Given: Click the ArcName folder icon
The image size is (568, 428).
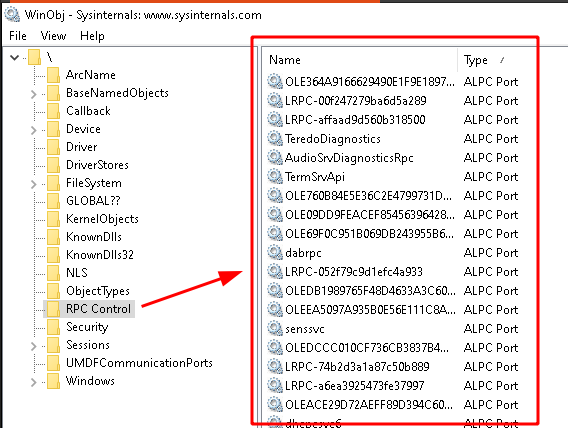Looking at the screenshot, I should [x=53, y=75].
